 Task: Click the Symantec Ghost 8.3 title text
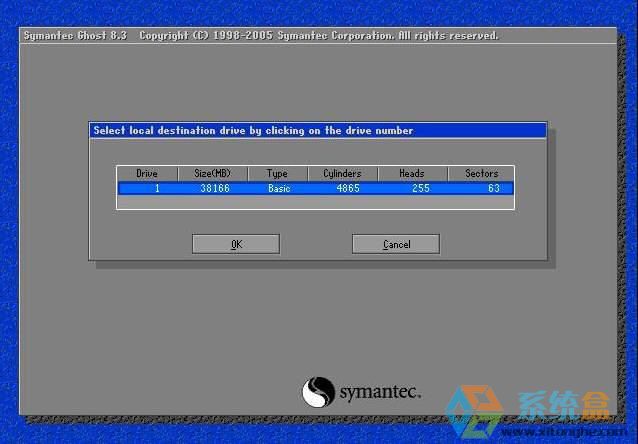tap(75, 36)
